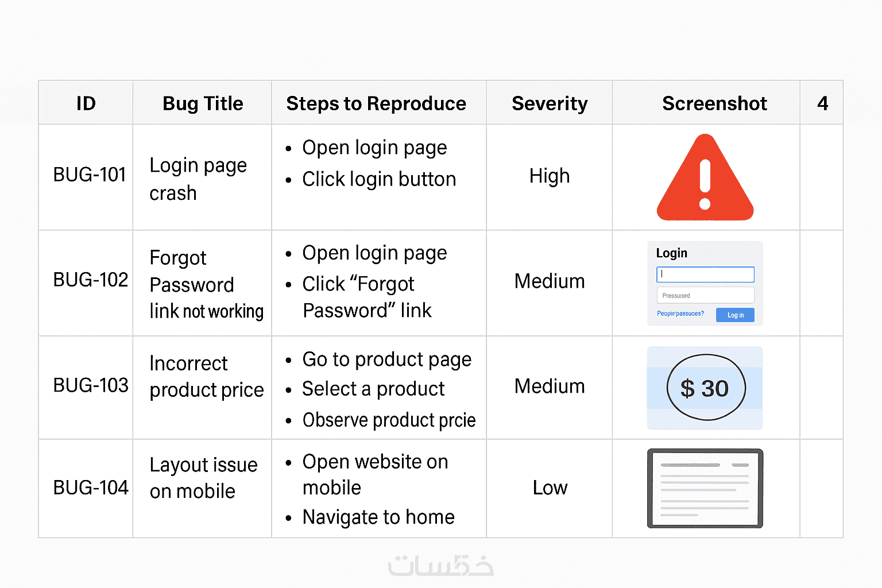
Task: Select the ID column header
Action: click(x=86, y=103)
